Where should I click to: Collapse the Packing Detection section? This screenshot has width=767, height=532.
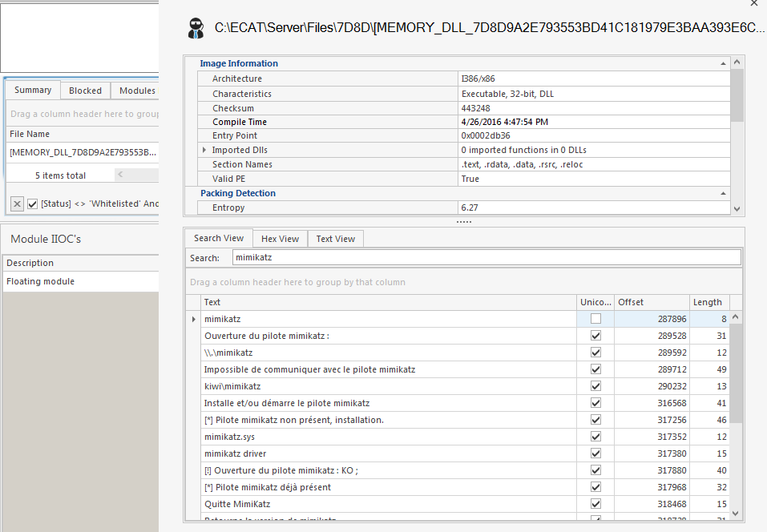[723, 194]
